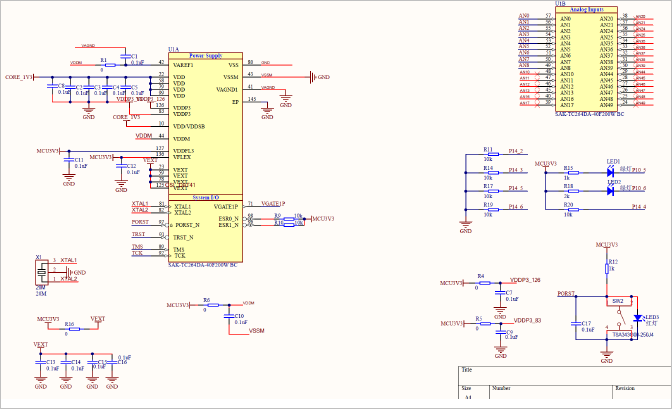Select capacitor C1 symbol
The image size is (672, 409).
point(126,56)
